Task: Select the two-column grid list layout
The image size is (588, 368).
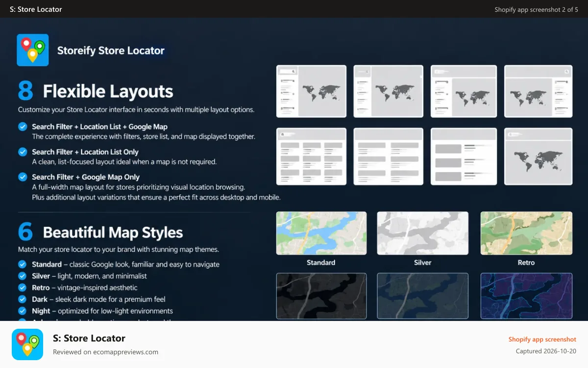Action: pyautogui.click(x=388, y=157)
